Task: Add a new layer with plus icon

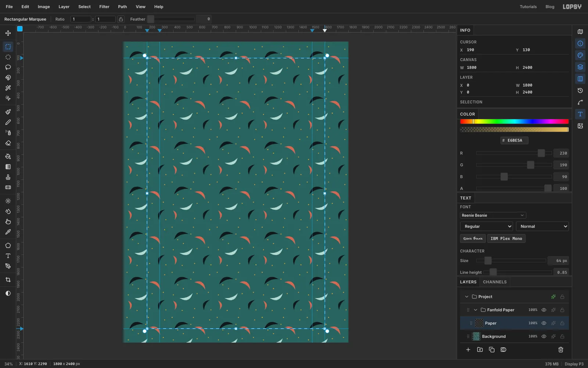Action: [x=468, y=350]
